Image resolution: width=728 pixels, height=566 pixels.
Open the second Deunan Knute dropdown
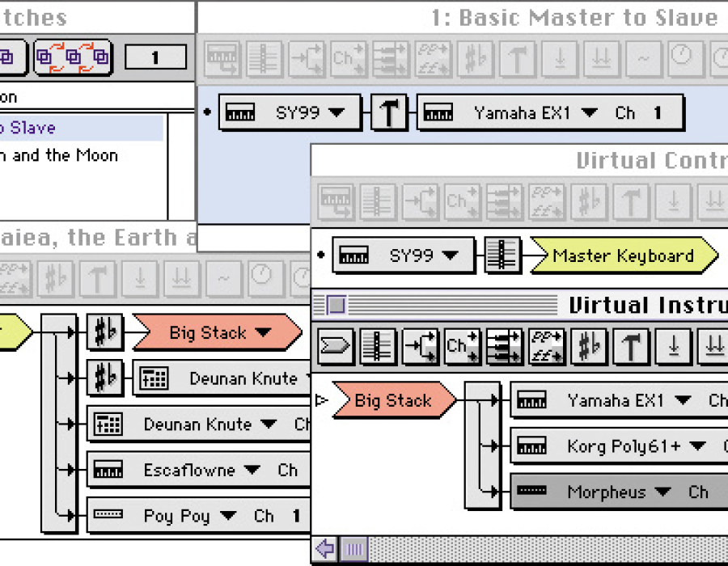[269, 424]
